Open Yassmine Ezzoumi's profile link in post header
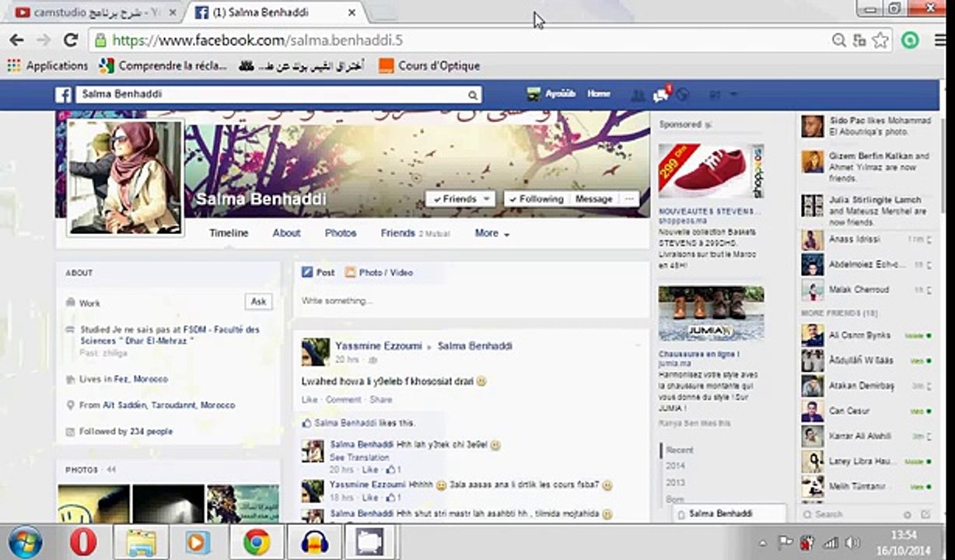Image resolution: width=955 pixels, height=560 pixels. [x=380, y=345]
